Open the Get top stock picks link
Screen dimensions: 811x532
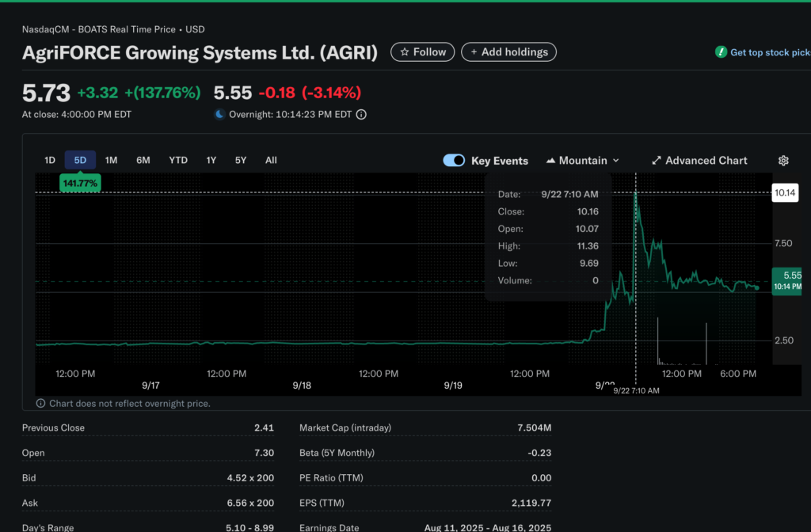[x=764, y=52]
